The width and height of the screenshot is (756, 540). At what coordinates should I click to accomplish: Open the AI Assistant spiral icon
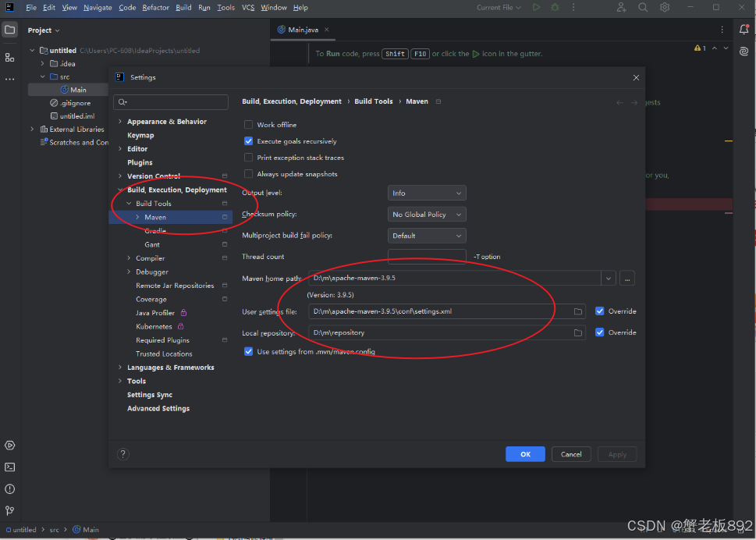(744, 51)
